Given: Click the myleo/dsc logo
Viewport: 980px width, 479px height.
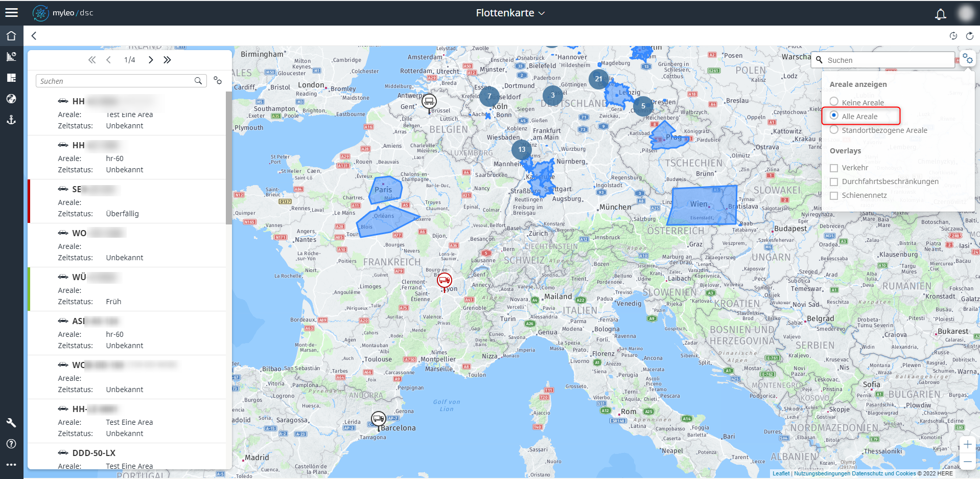Looking at the screenshot, I should coord(63,13).
